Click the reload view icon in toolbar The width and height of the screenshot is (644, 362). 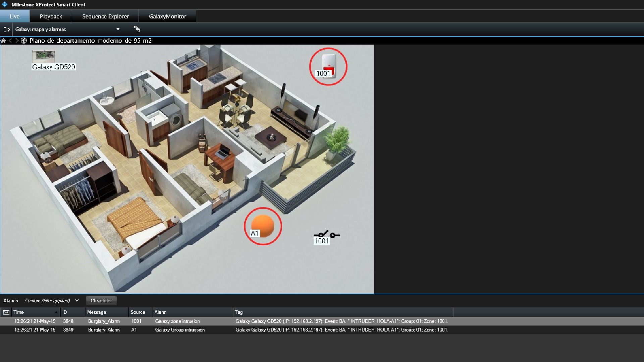137,29
